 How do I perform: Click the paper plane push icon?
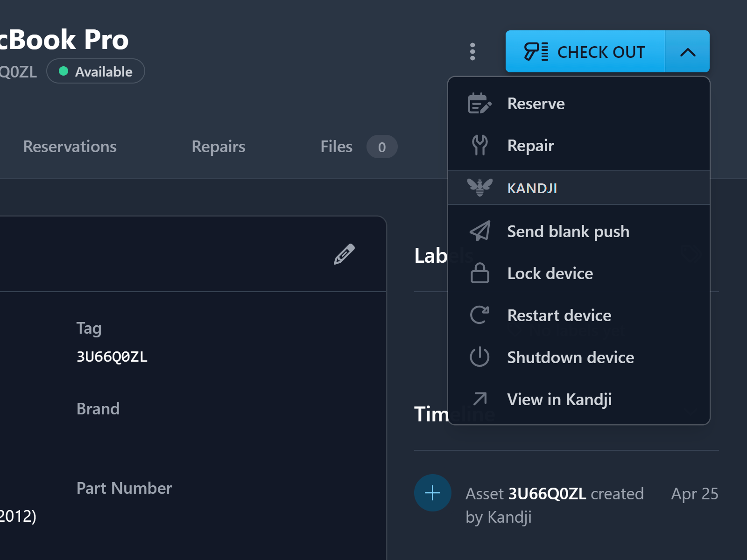click(479, 231)
